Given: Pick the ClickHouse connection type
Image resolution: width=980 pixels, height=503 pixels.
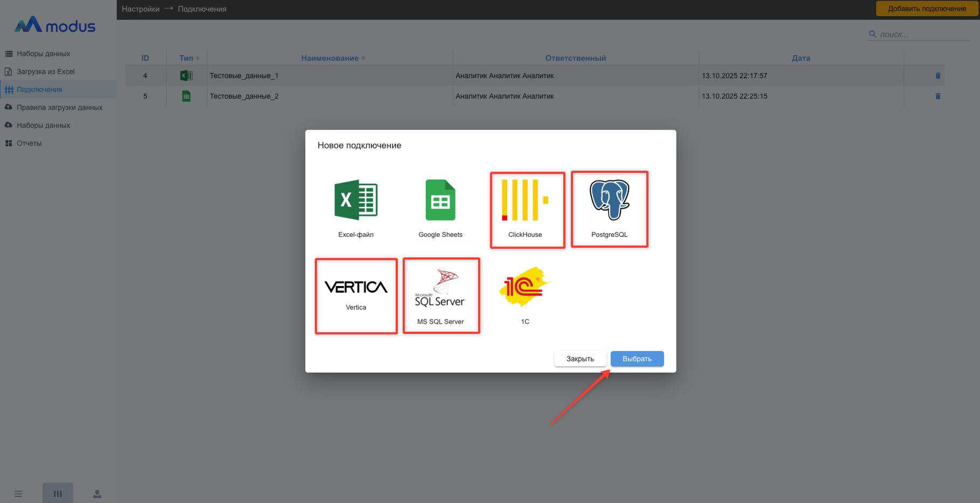Looking at the screenshot, I should coord(525,201).
